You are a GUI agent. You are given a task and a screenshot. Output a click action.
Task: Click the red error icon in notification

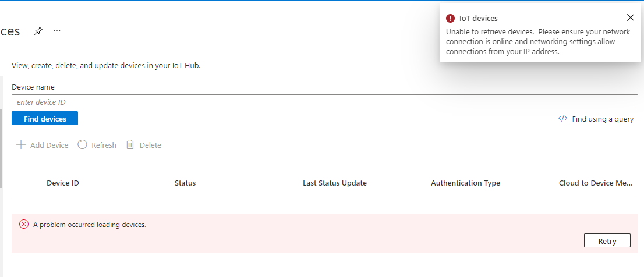(x=451, y=18)
